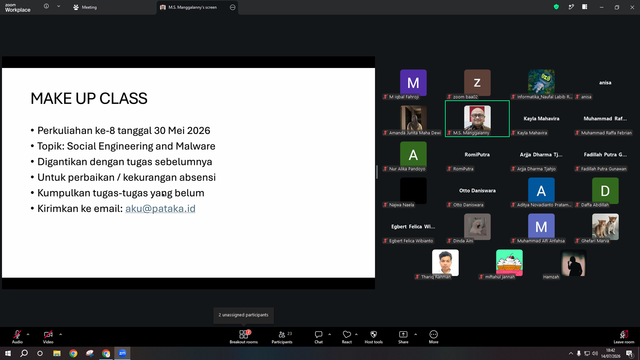Turn on the camera with Video icon

[x=48, y=336]
